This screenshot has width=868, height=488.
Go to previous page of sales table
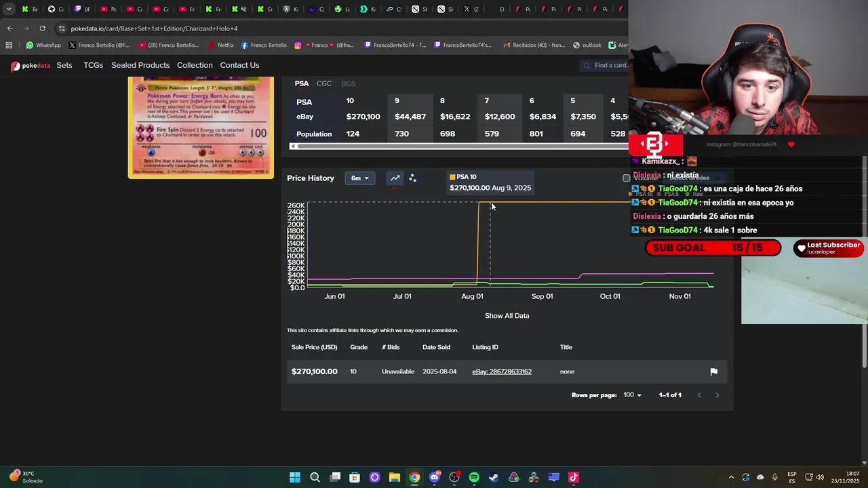click(699, 395)
